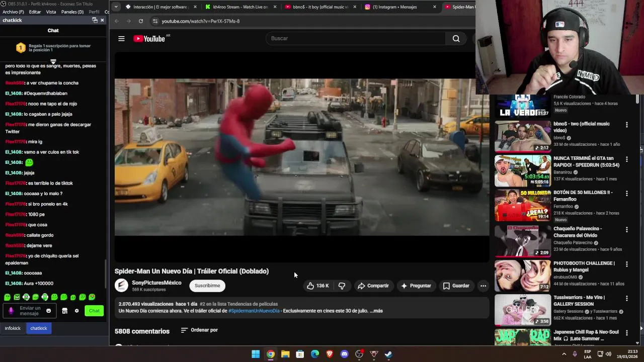644x362 pixels.
Task: Open the emoji picker in message box
Action: tap(48, 311)
